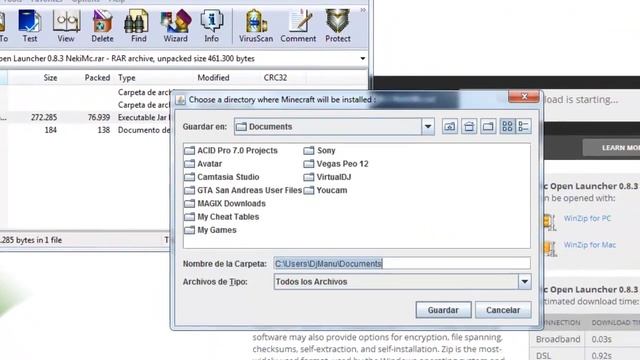This screenshot has width=640, height=360.
Task: Open the WinRAR archive path dropdown
Action: pyautogui.click(x=362, y=58)
